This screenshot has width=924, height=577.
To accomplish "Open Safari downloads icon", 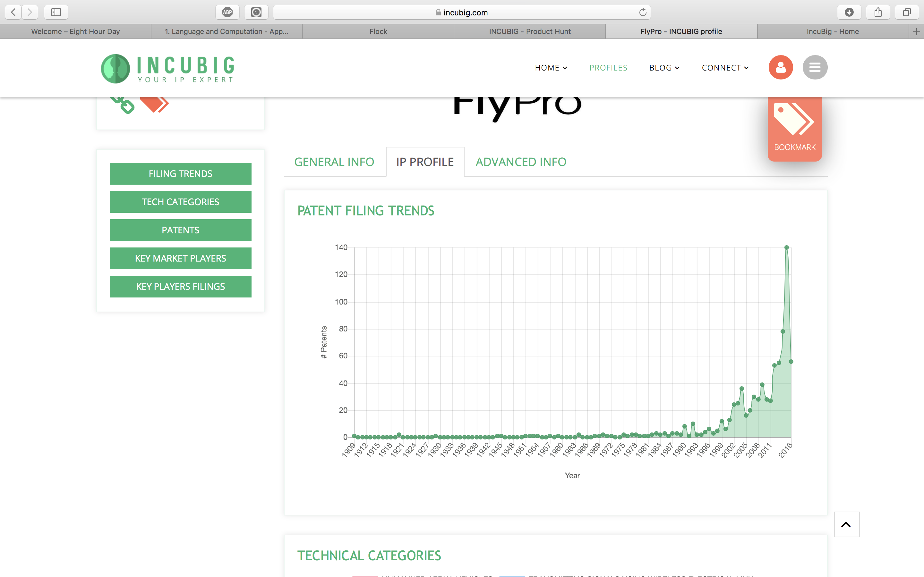I will pos(849,12).
